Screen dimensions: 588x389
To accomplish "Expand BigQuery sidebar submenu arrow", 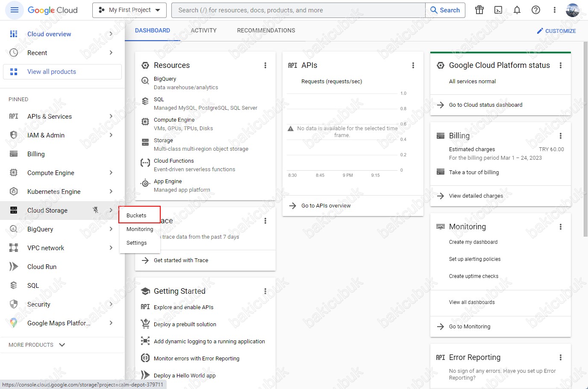I will pyautogui.click(x=111, y=229).
